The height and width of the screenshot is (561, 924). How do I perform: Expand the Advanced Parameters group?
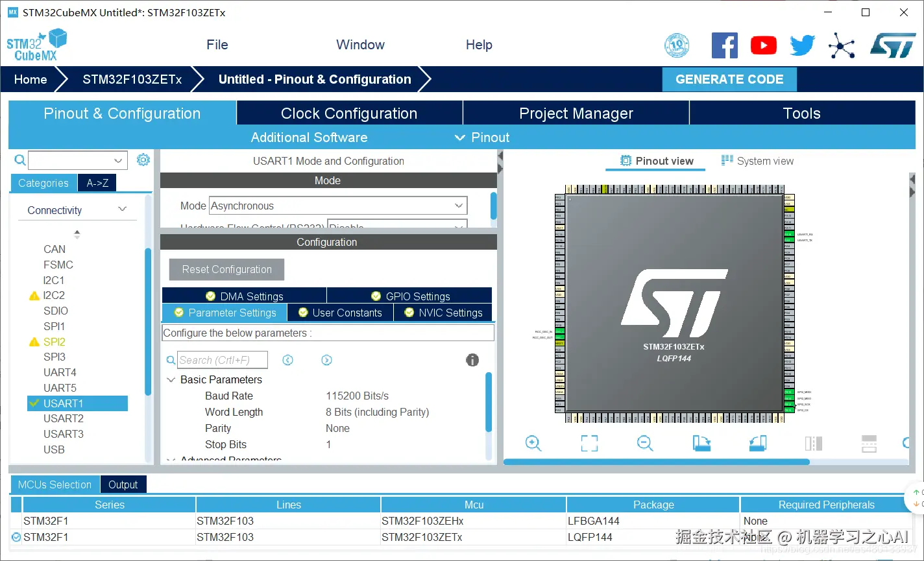point(171,459)
